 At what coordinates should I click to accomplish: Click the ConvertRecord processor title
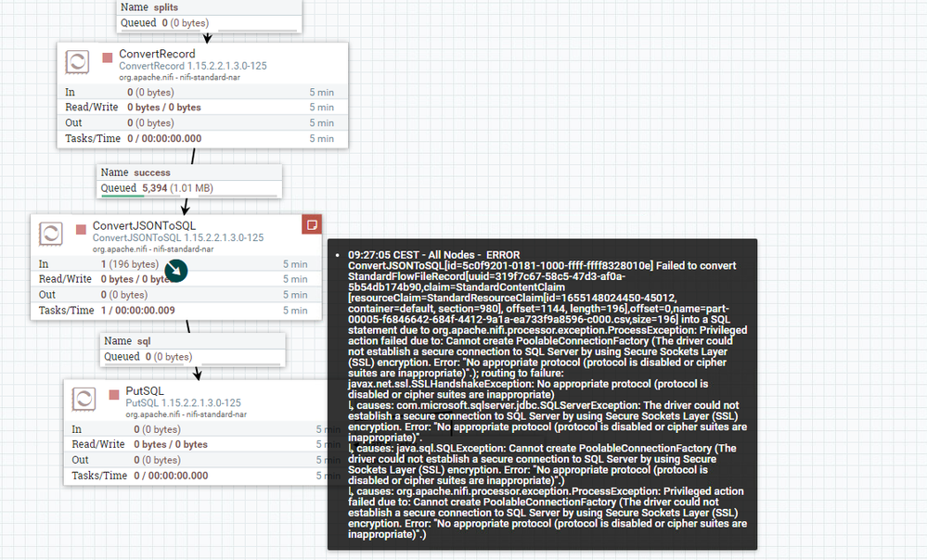157,54
